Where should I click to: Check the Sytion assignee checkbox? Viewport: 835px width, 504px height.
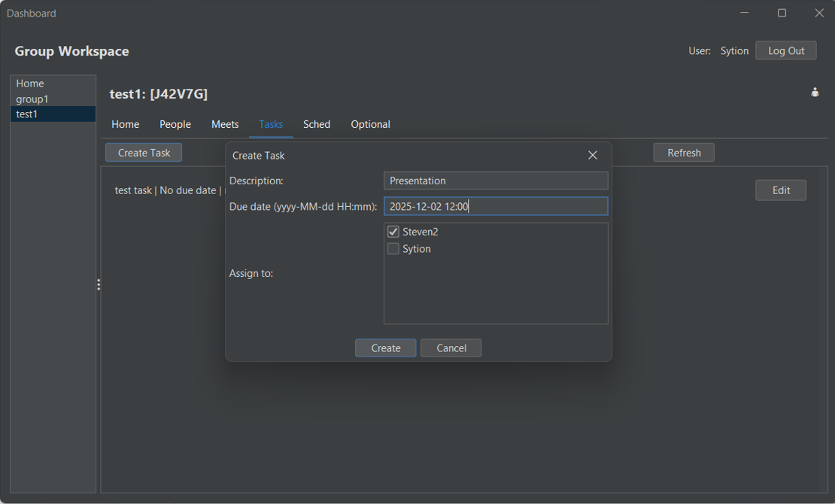[393, 249]
